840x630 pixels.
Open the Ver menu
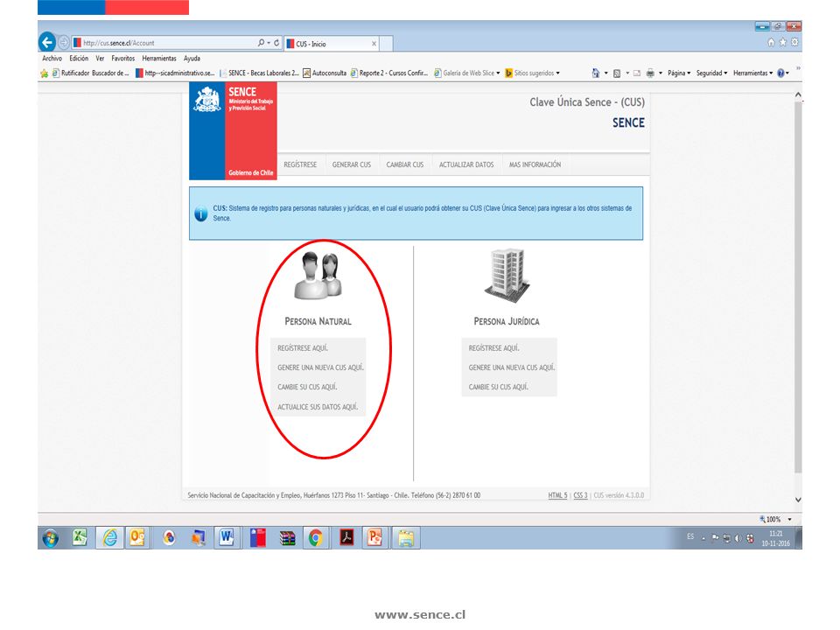tap(100, 59)
